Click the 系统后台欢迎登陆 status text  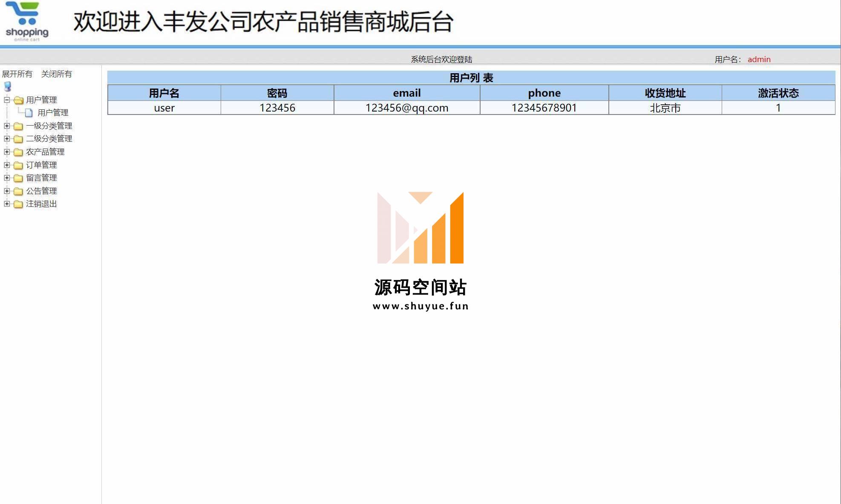[441, 60]
